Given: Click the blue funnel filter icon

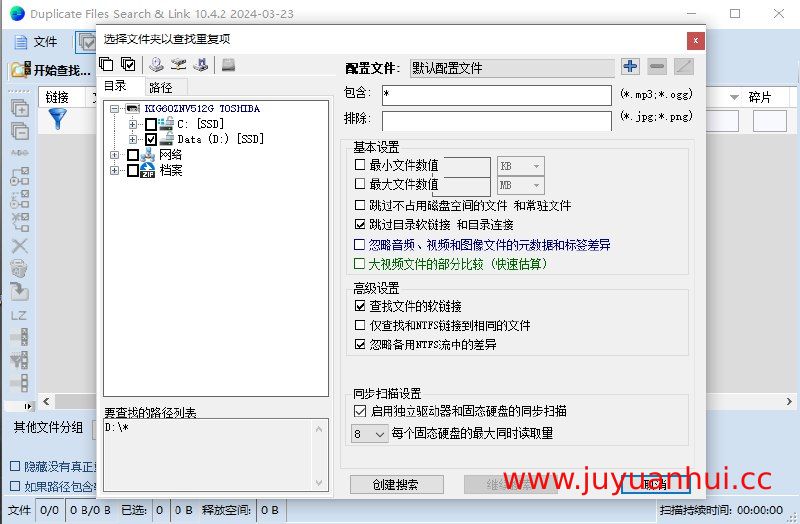Looking at the screenshot, I should [x=58, y=119].
